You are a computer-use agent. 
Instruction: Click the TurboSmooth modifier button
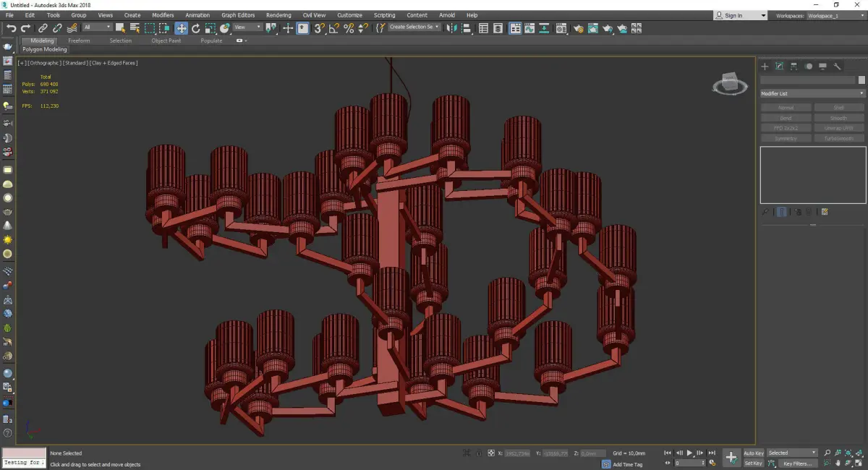coord(839,138)
